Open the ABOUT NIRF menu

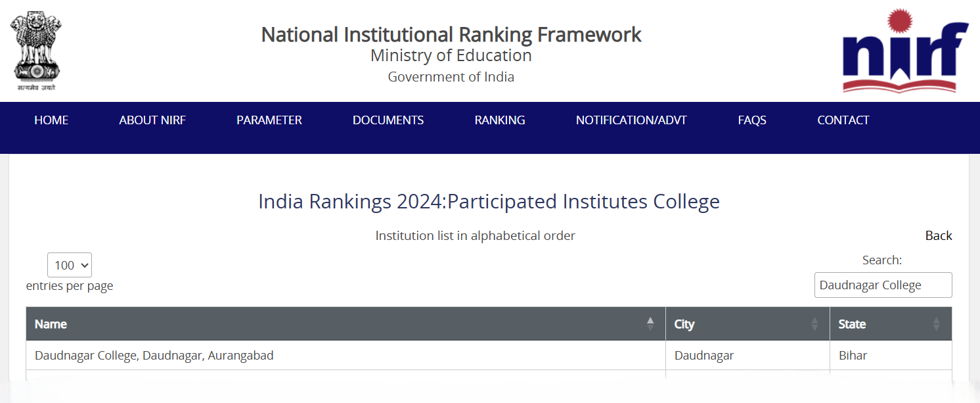152,120
